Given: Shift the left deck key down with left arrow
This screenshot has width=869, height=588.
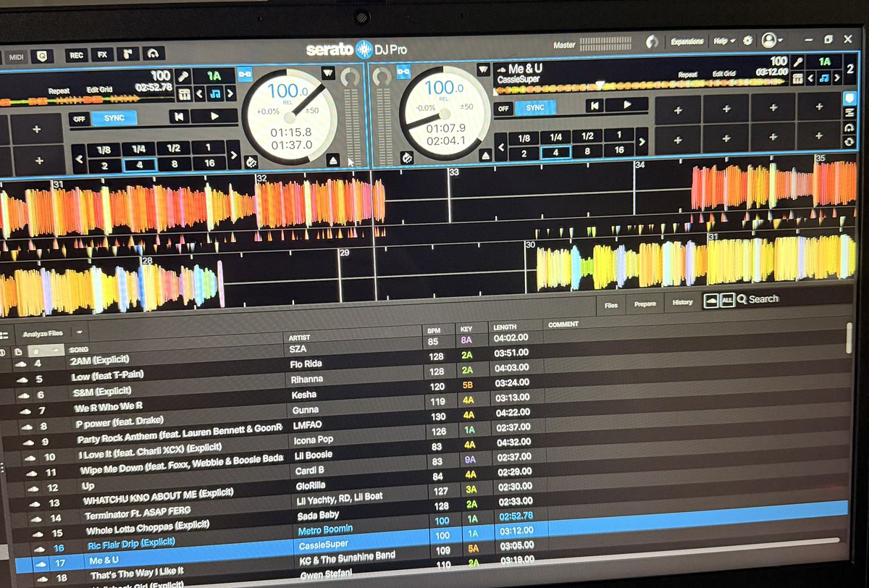Looking at the screenshot, I should (200, 93).
